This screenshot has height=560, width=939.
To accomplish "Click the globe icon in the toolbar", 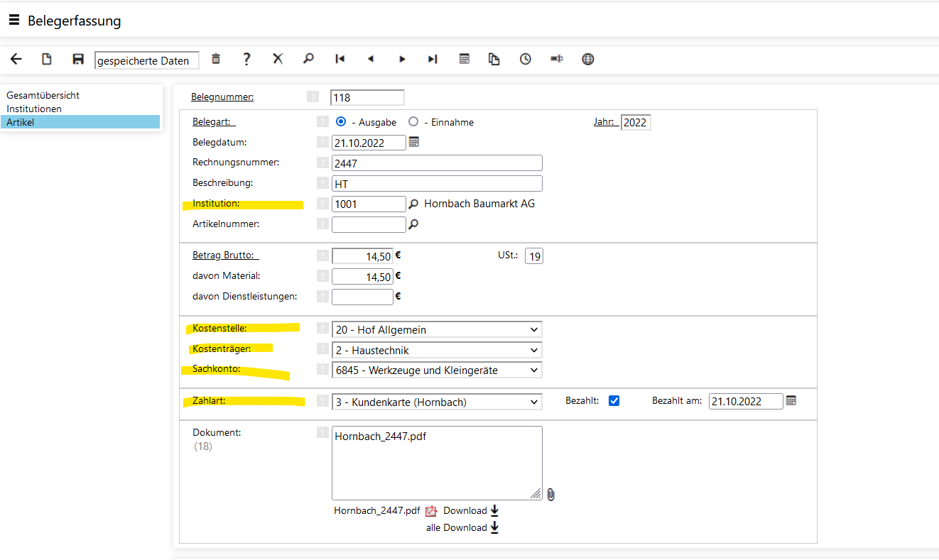I will [587, 60].
